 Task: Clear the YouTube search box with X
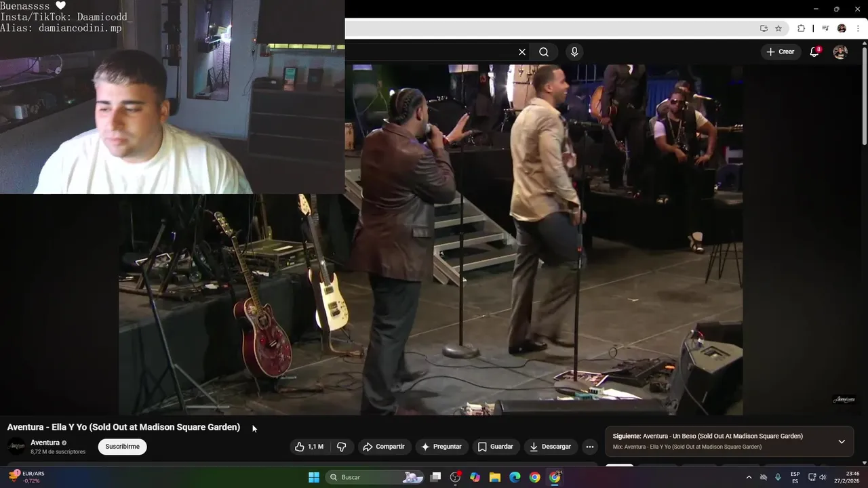(x=522, y=52)
